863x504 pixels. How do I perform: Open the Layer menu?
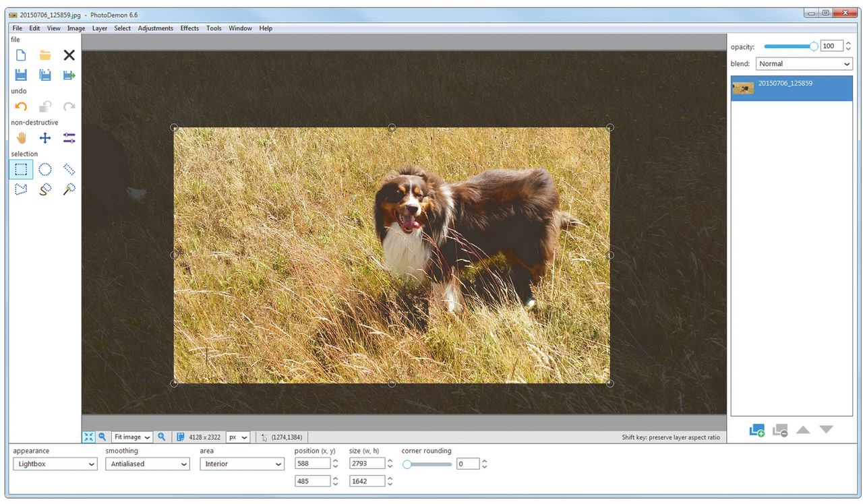pos(100,28)
